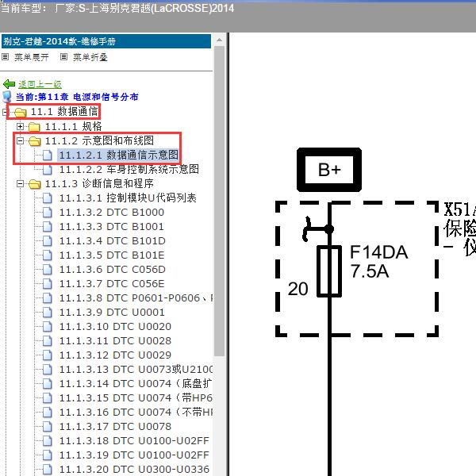Screen dimensions: 476x476
Task: Open the 返回上一级 link
Action: coord(40,84)
